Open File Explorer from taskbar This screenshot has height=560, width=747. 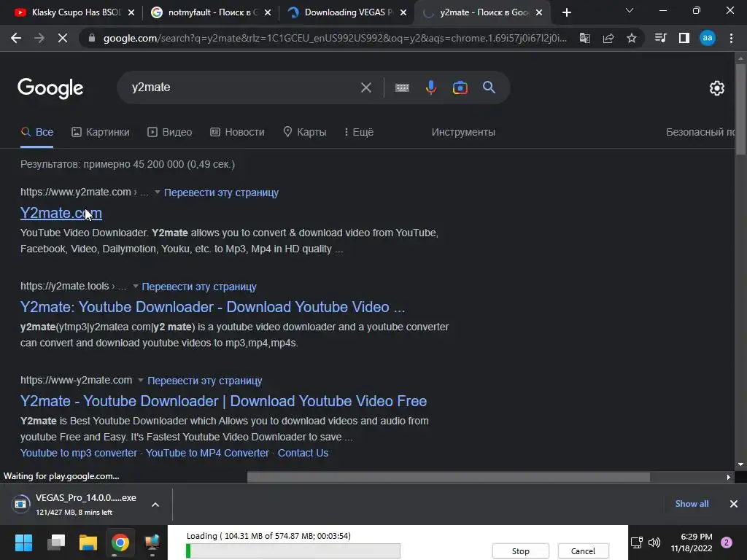(88, 542)
